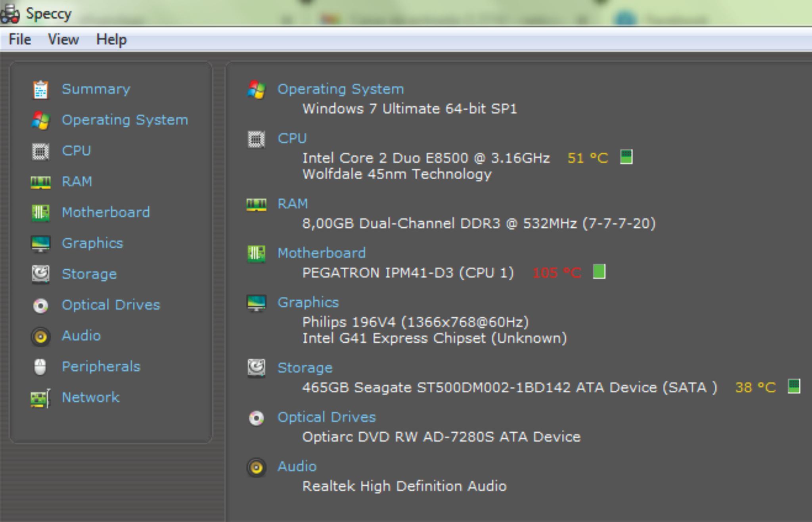
Task: Click the 38 °C storage temperature value
Action: point(755,388)
